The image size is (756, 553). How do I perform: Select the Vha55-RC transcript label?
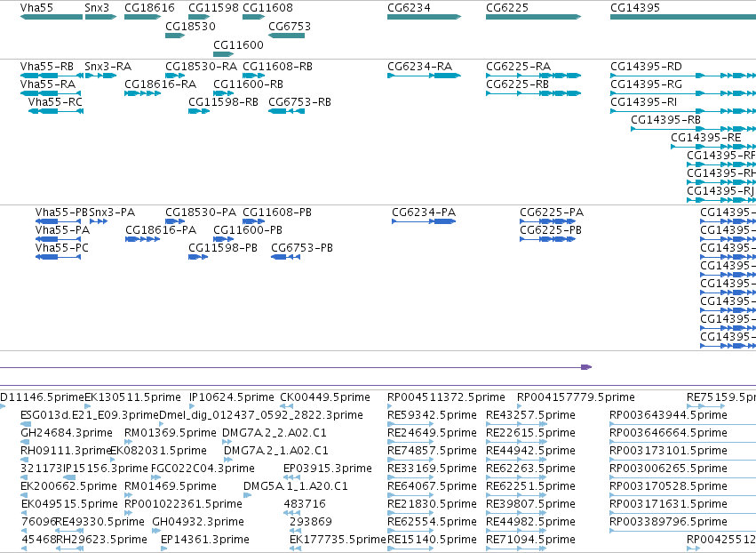pos(55,102)
